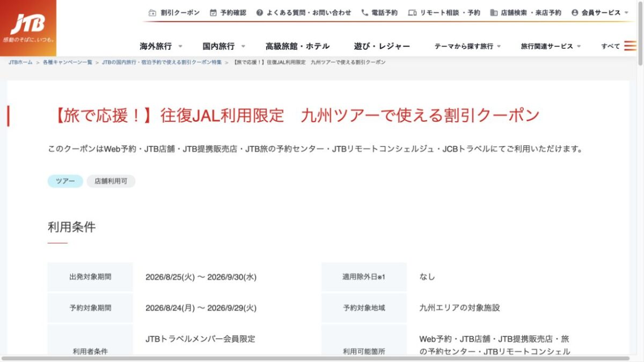The width and height of the screenshot is (644, 362).
Task: Go to よくある質問・お問い合わせ
Action: point(308,12)
